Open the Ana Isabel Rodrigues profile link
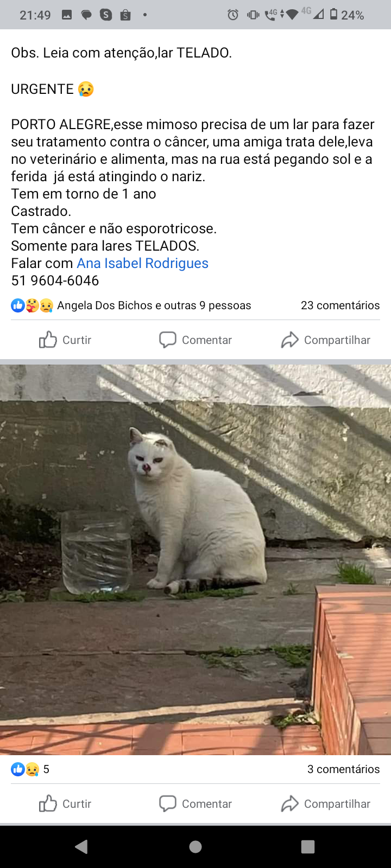Viewport: 391px width, 868px height. [143, 263]
